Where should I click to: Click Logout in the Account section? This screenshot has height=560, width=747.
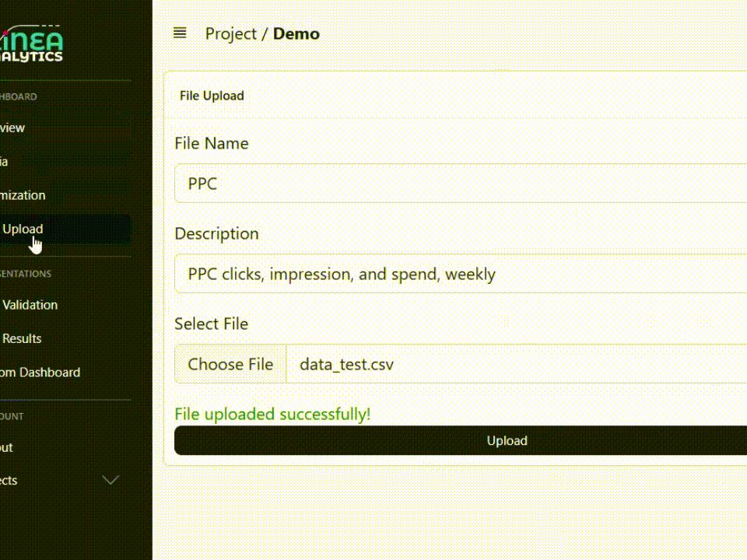[x=6, y=447]
